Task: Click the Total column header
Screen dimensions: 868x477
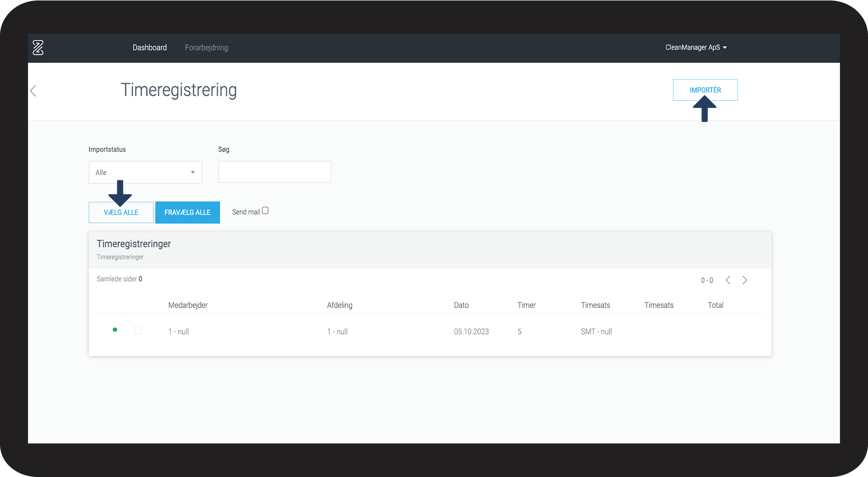Action: pos(716,305)
